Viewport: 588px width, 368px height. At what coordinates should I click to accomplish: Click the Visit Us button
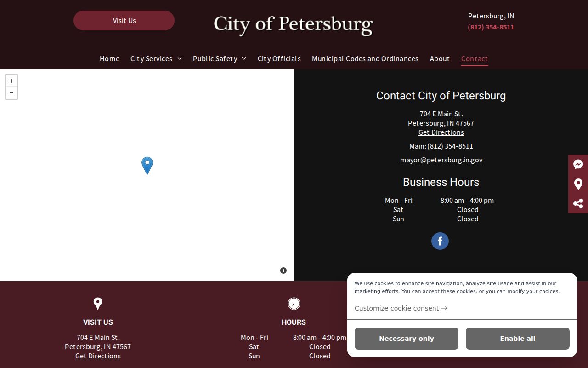click(x=124, y=21)
